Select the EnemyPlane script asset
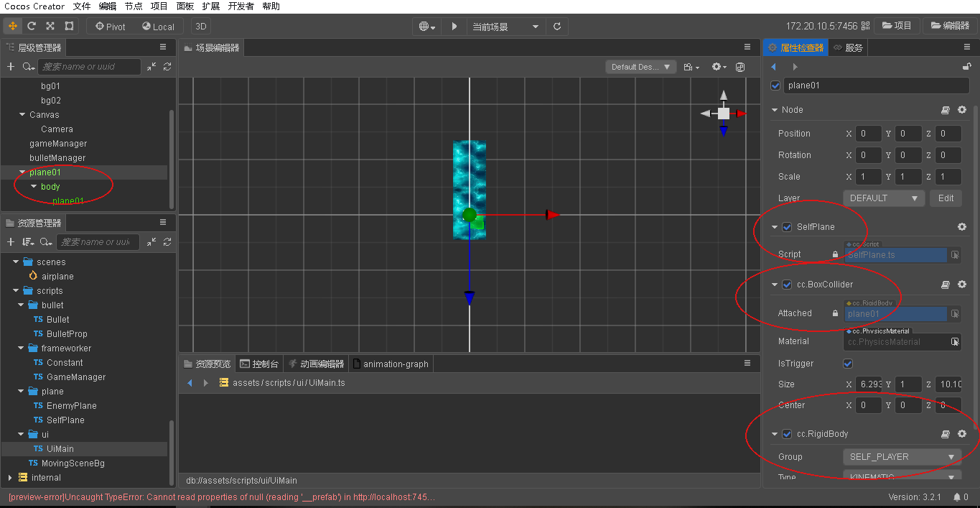The width and height of the screenshot is (980, 508). [x=72, y=406]
